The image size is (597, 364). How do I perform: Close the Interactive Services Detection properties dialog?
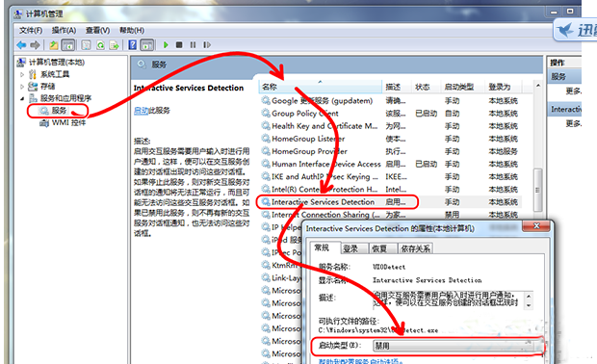pyautogui.click(x=536, y=226)
